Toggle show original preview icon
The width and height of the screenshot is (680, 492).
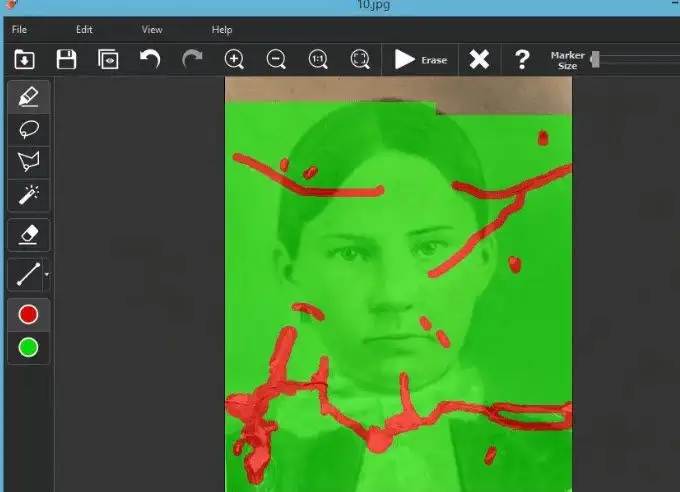(x=108, y=59)
